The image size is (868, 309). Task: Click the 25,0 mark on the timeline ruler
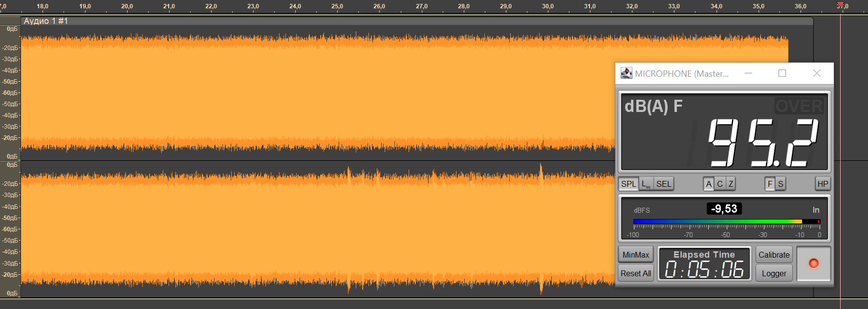[337, 6]
